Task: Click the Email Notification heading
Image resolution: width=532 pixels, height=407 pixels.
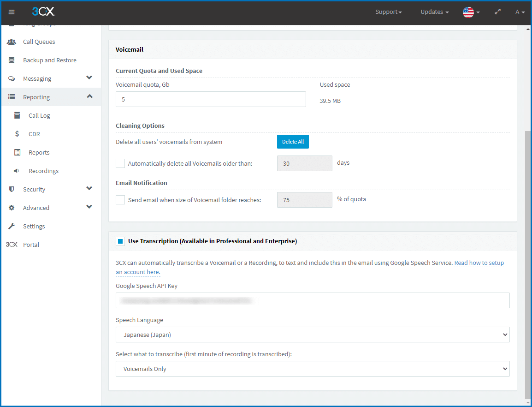Action: tap(142, 183)
